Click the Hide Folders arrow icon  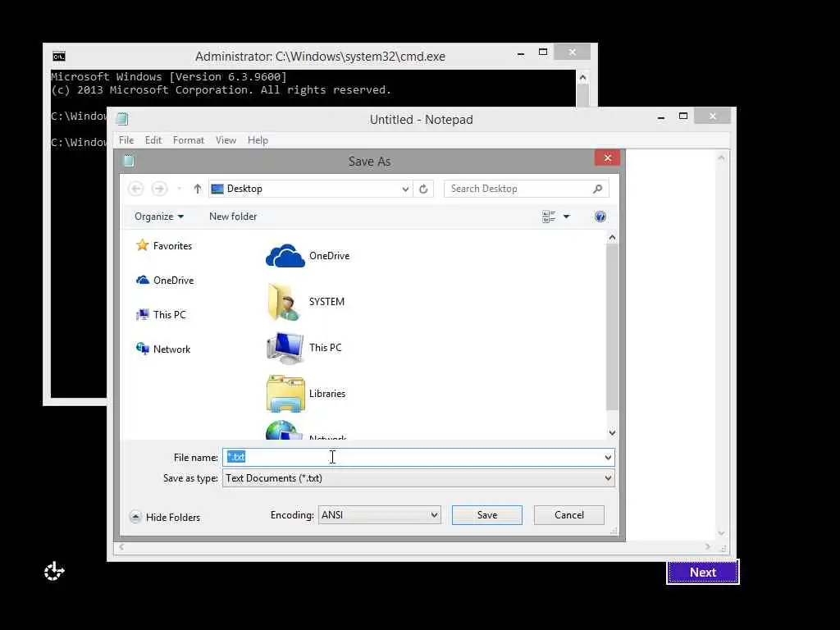pos(135,517)
